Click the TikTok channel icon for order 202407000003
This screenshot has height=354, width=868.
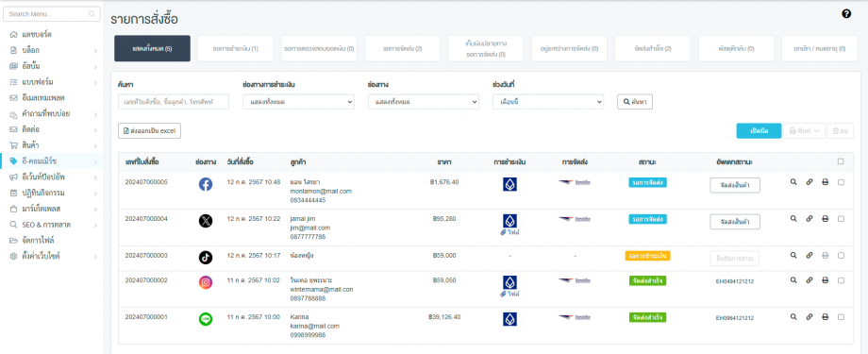coord(206,258)
